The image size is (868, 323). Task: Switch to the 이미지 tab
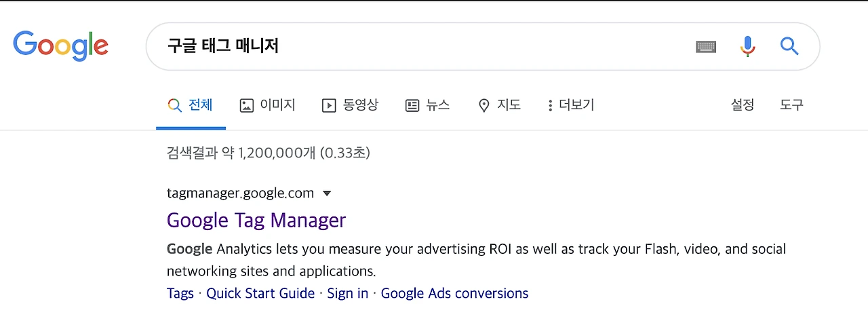pos(268,105)
